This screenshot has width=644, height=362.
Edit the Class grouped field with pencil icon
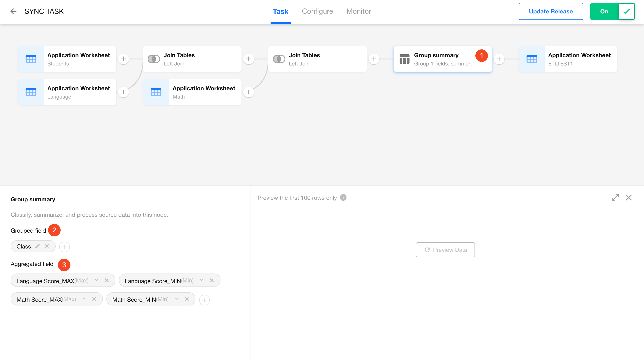pyautogui.click(x=37, y=246)
